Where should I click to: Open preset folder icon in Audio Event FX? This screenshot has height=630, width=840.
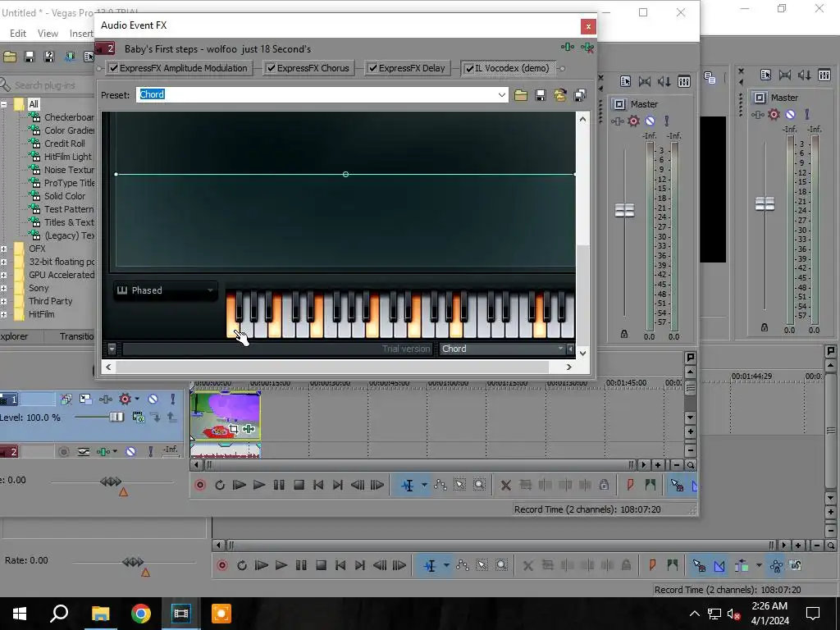[x=521, y=95]
